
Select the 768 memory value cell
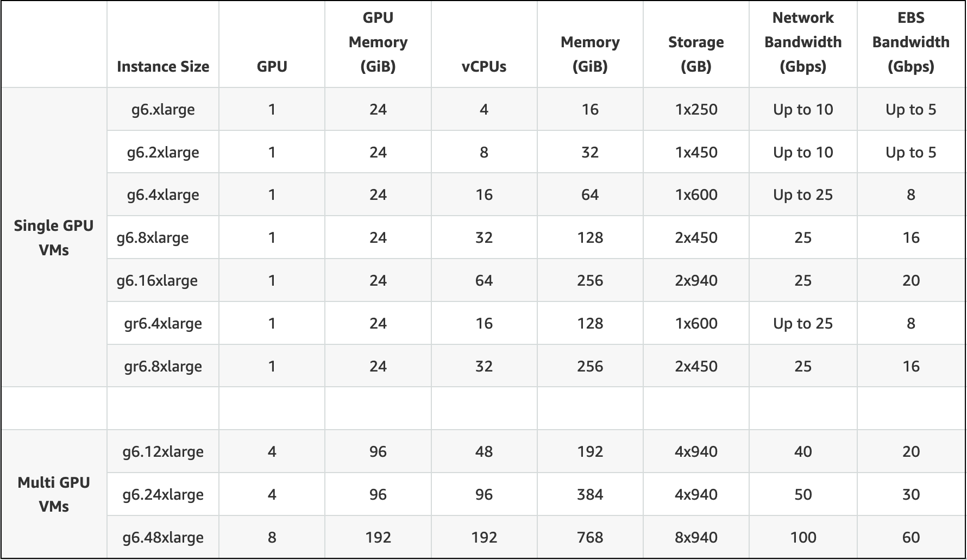click(x=590, y=537)
